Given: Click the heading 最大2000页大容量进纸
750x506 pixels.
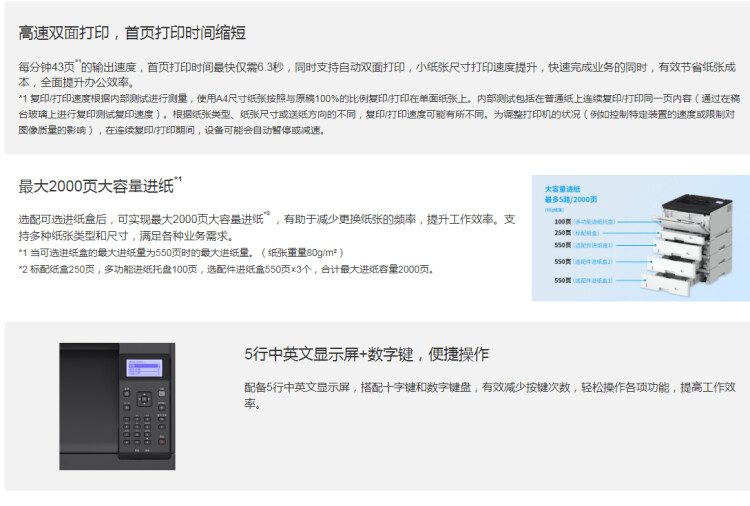Looking at the screenshot, I should pos(98,186).
